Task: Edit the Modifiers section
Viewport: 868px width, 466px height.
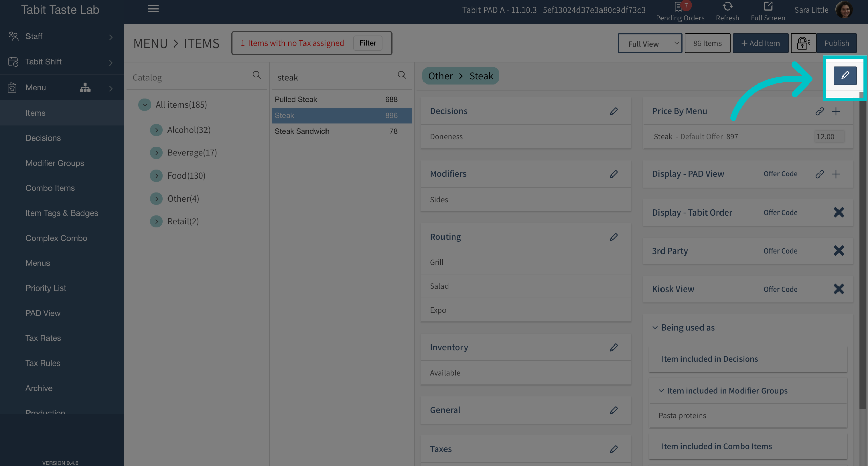Action: pyautogui.click(x=614, y=174)
